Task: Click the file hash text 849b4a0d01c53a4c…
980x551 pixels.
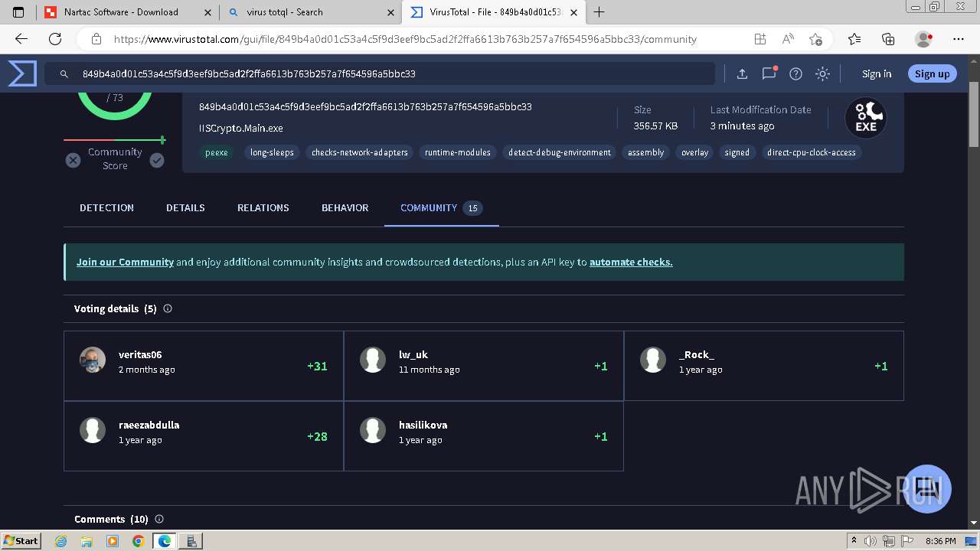Action: (x=365, y=106)
